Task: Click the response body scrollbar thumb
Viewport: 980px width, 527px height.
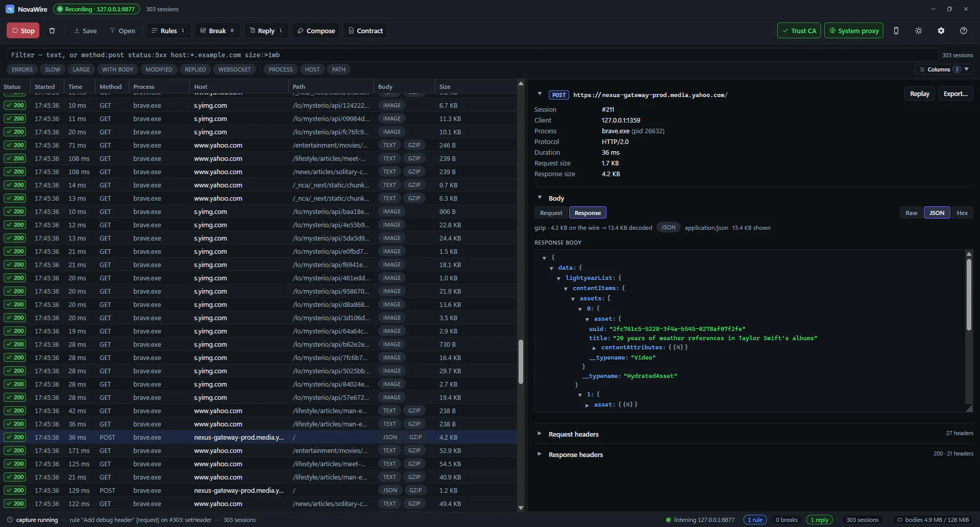Action: (968, 295)
